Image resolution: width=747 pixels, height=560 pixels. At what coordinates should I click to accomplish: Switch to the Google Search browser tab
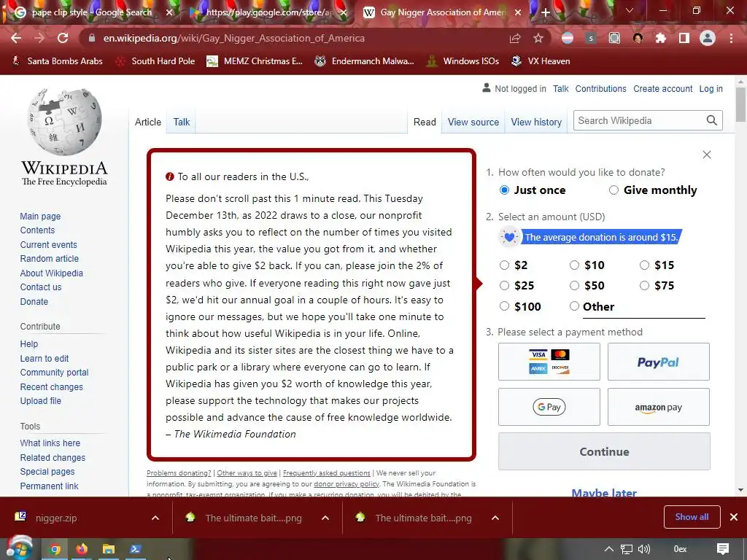[91, 12]
